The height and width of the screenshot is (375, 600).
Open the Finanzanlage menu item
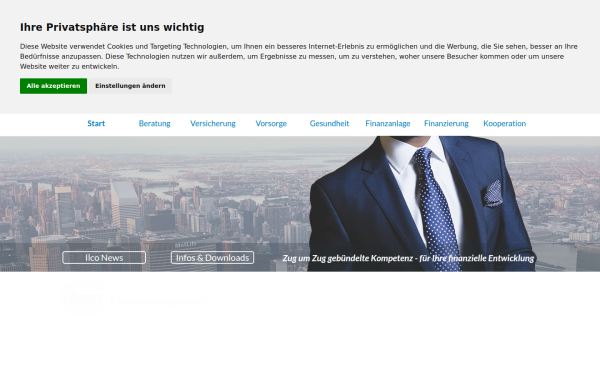click(388, 123)
